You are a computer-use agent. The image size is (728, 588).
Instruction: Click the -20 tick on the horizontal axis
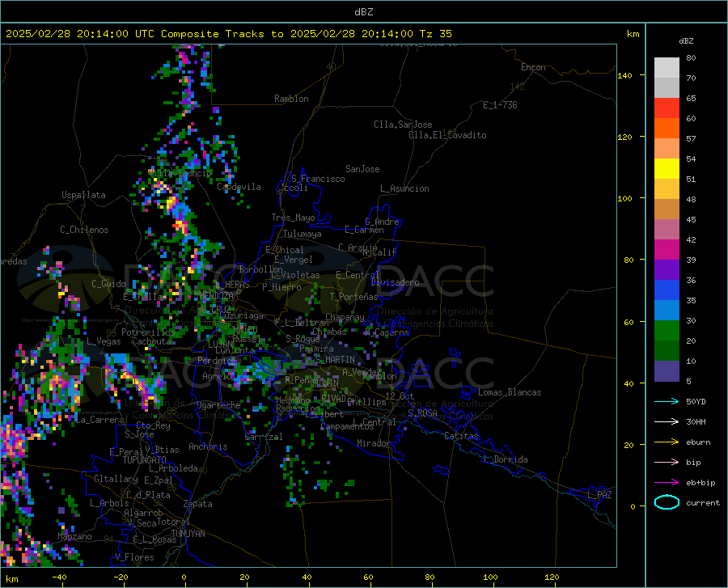pos(121,577)
